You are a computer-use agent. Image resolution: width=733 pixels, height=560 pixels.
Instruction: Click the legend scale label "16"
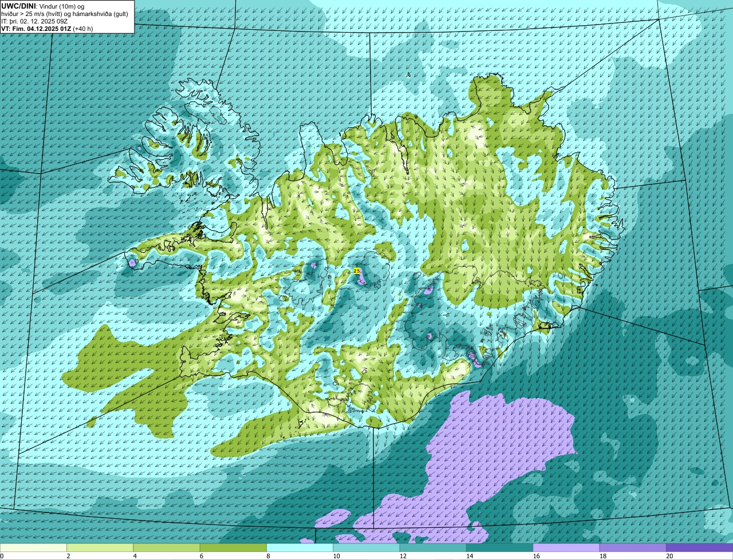(536, 556)
